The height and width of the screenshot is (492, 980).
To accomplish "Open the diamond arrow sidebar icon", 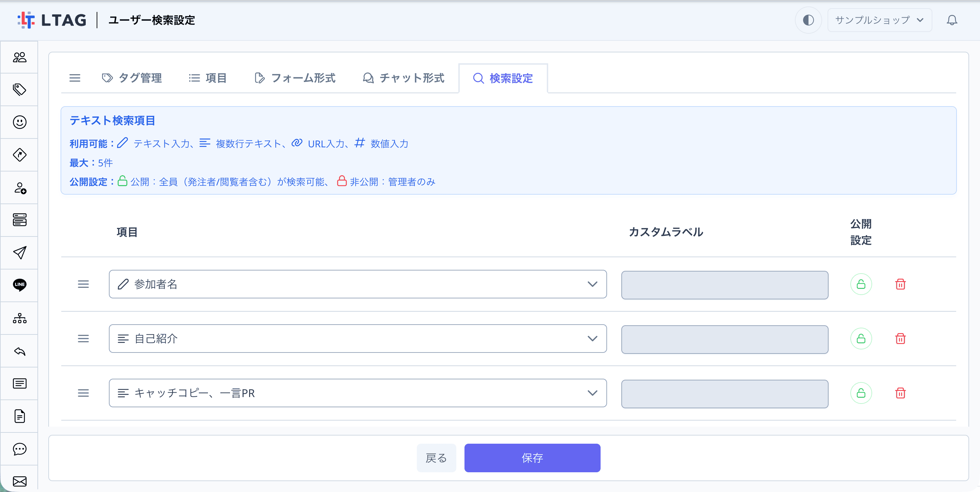I will click(x=19, y=155).
